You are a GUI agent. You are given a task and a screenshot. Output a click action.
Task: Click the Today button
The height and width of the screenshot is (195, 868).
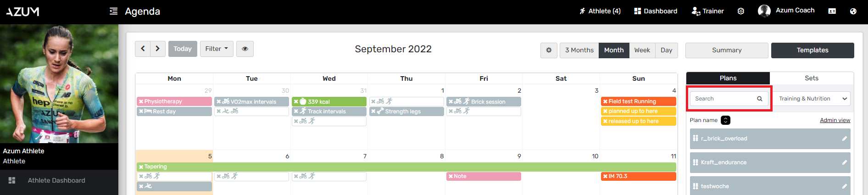pos(183,49)
